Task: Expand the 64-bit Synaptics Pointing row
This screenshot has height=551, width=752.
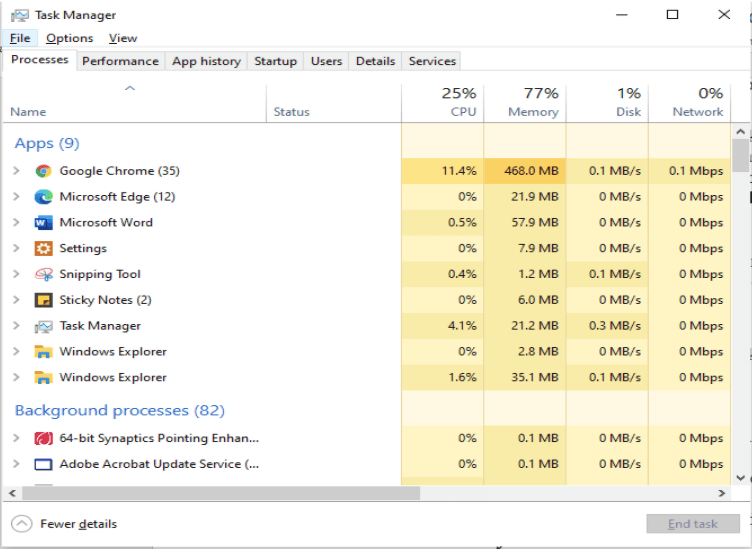Action: click(x=16, y=438)
